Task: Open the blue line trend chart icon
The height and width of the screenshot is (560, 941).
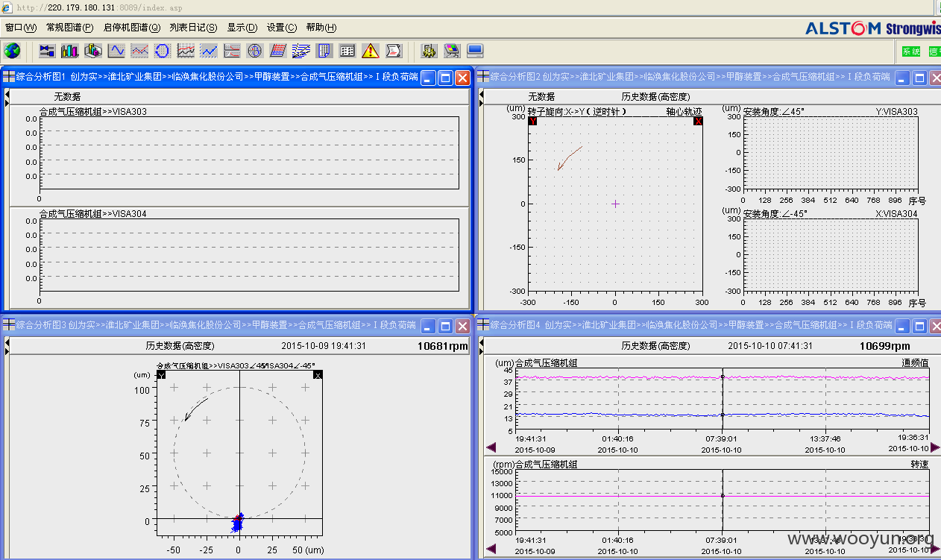Action: [x=209, y=51]
